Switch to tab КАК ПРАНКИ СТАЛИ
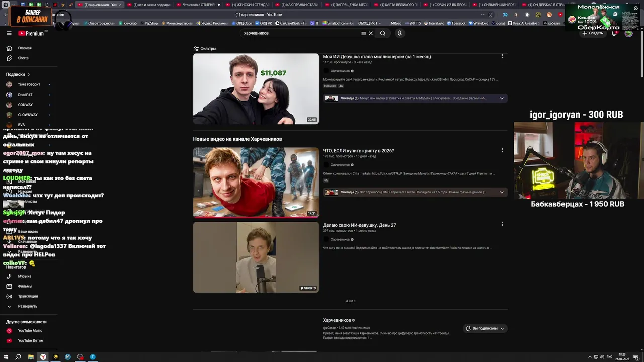This screenshot has height=362, width=644. point(297,5)
